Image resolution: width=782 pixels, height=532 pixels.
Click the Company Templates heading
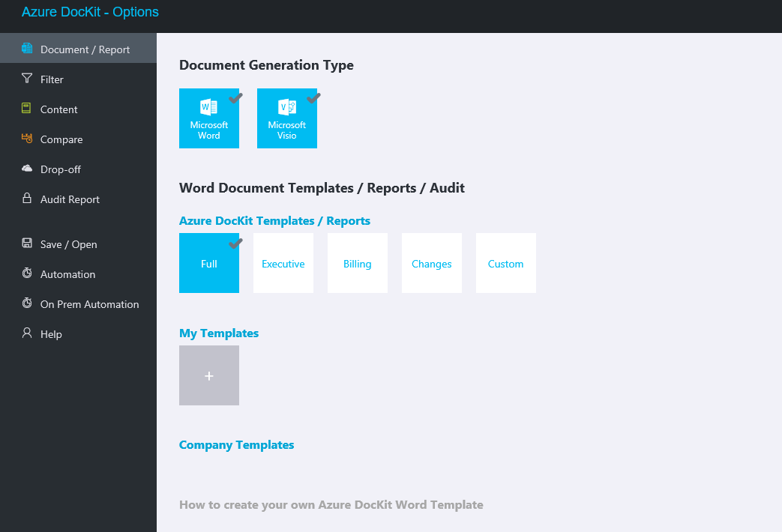[236, 444]
